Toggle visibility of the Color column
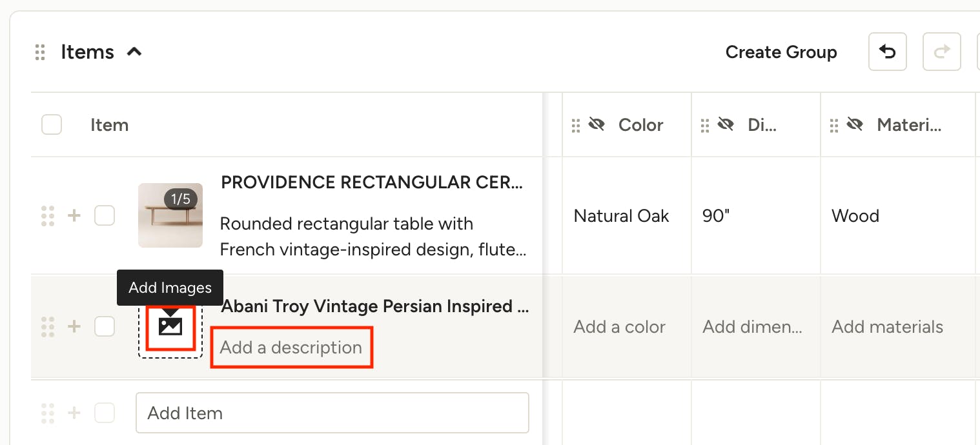The image size is (980, 445). [597, 124]
